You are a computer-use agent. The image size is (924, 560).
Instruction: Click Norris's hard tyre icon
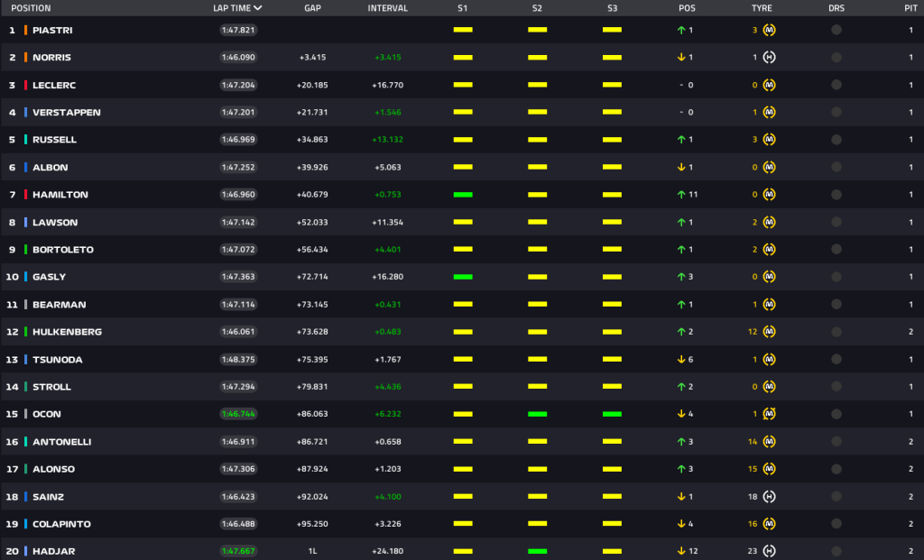pyautogui.click(x=769, y=57)
